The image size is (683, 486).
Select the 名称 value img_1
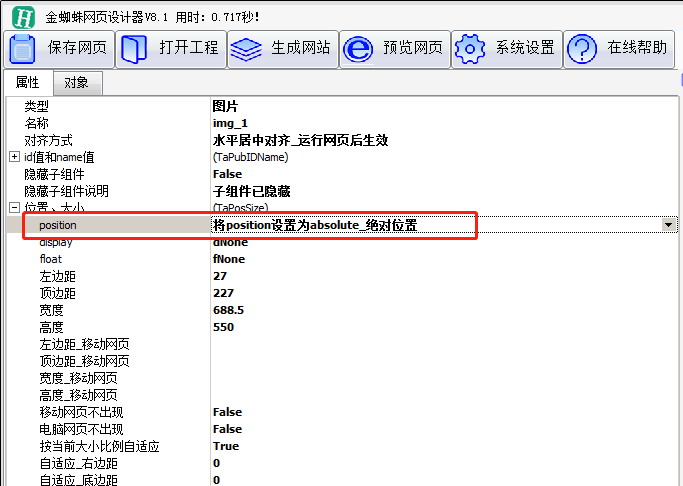click(x=230, y=123)
